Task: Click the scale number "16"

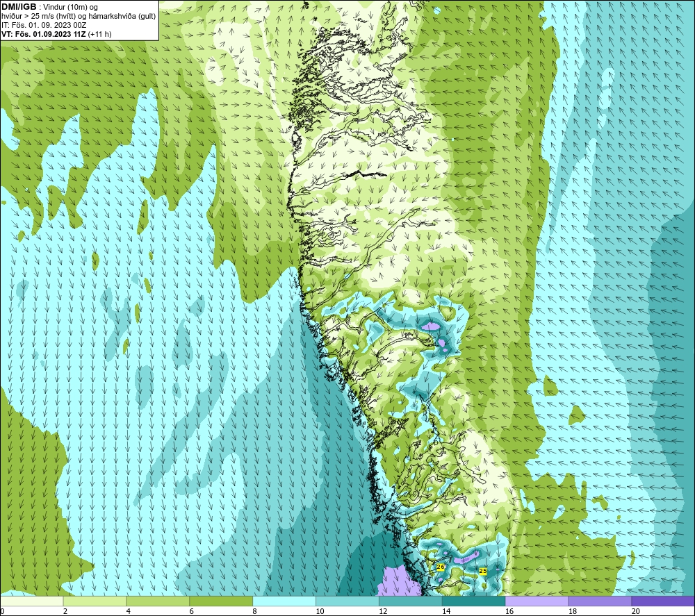Action: 509,611
